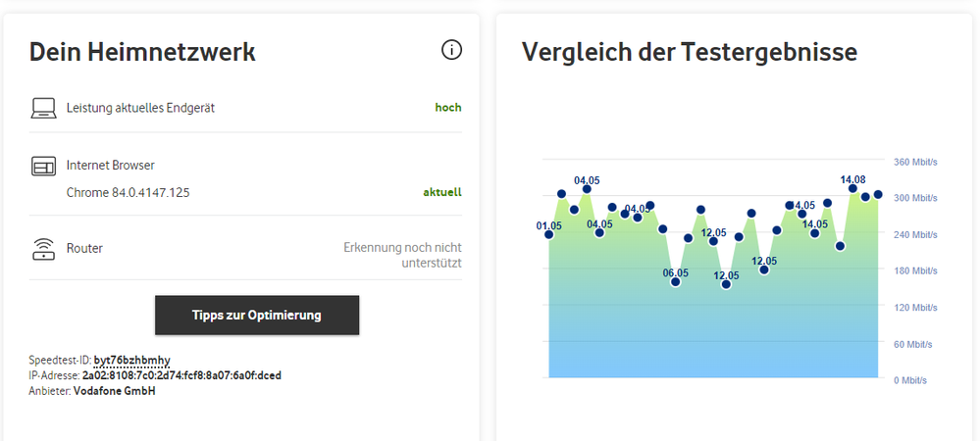
Task: Click 'Erkennung noch nicht unterstützt' router status
Action: 402,255
